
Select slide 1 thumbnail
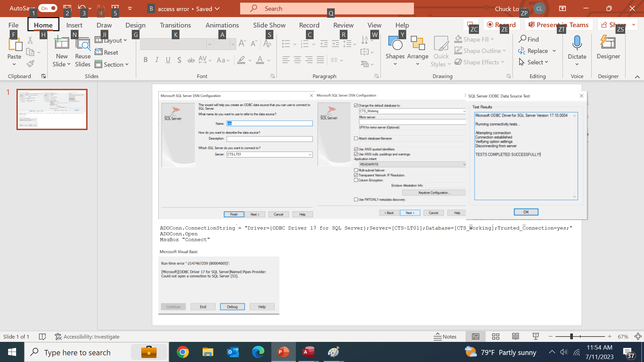coord(52,109)
